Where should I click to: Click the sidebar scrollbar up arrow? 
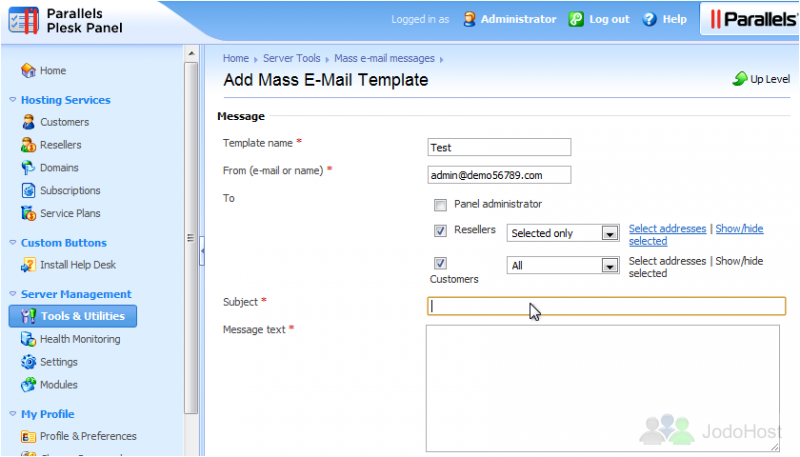(x=191, y=54)
